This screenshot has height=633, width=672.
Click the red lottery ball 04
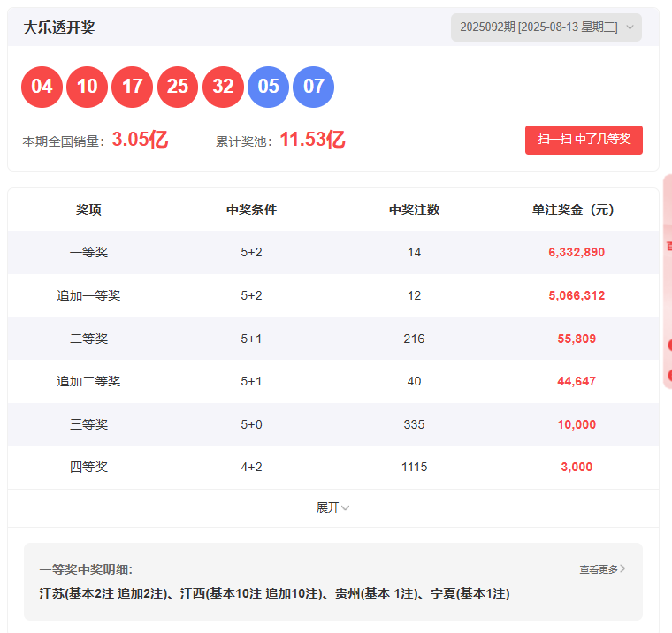[42, 87]
